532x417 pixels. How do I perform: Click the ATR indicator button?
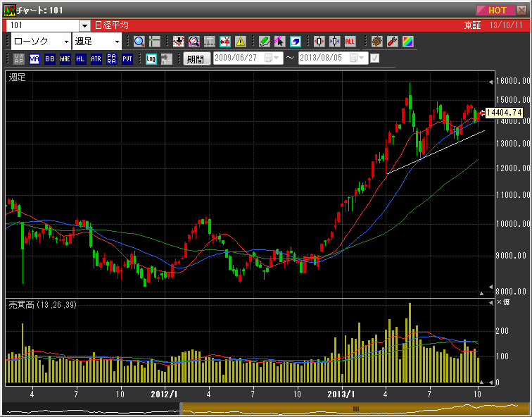point(96,59)
